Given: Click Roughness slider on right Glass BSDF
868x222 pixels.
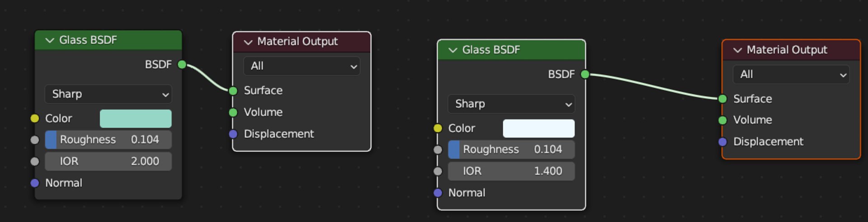Looking at the screenshot, I should click(x=511, y=149).
